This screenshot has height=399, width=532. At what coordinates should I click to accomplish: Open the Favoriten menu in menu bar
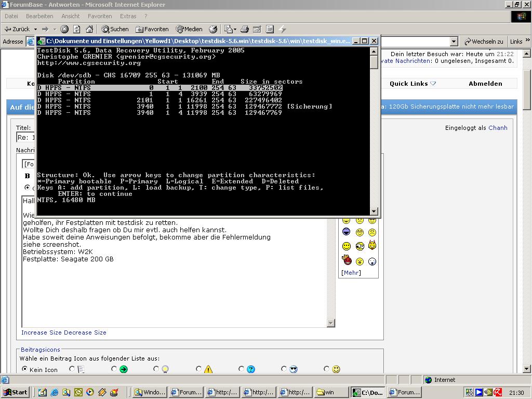click(100, 16)
